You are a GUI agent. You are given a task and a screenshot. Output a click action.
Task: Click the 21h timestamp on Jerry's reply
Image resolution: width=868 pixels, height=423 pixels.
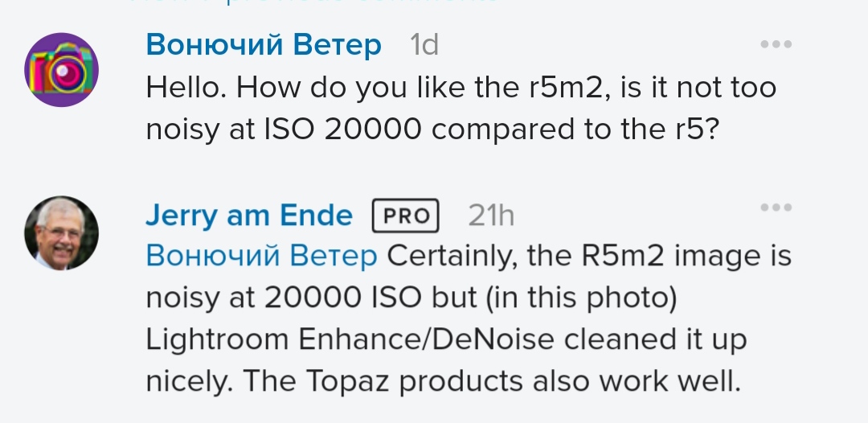(491, 216)
